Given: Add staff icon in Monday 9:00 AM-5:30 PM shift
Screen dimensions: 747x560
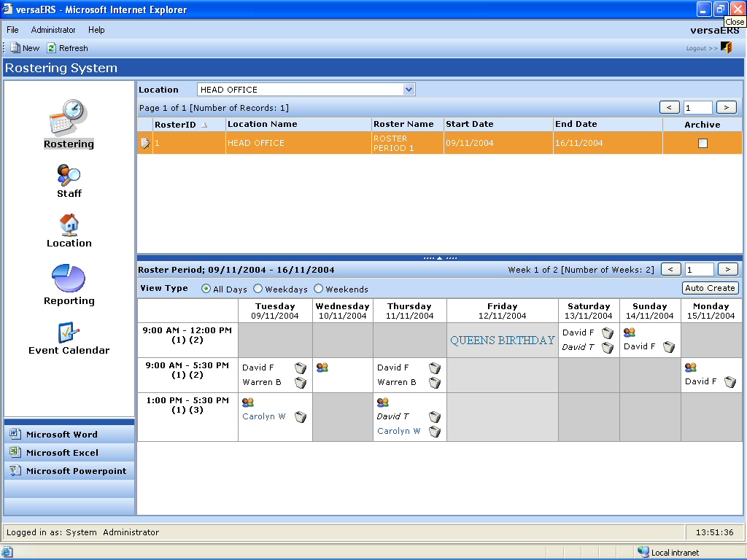Looking at the screenshot, I should (x=690, y=367).
